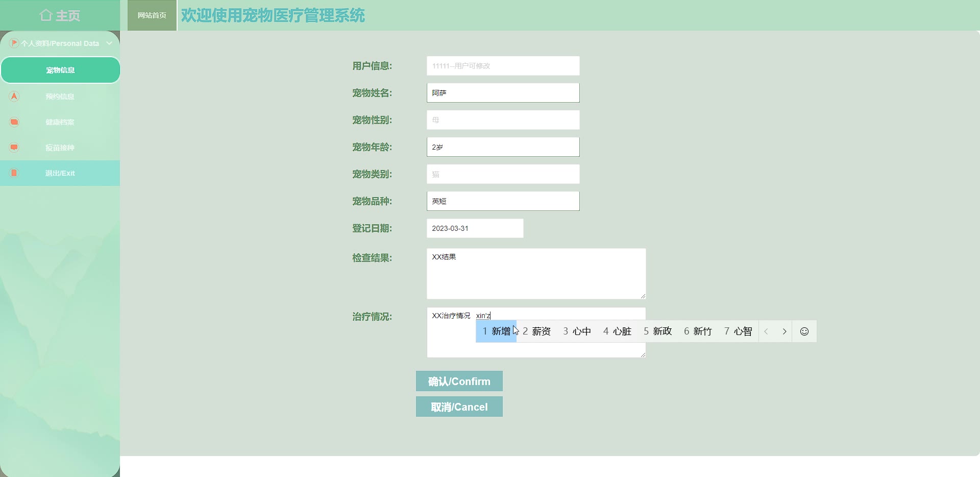Click the 检查结果 field label
Viewport: 980px width, 477px height.
(372, 258)
